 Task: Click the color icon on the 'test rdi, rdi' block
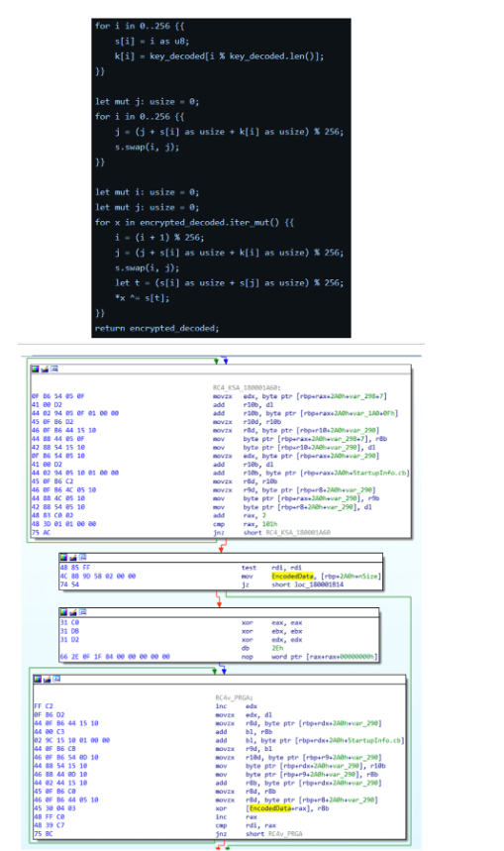pyautogui.click(x=63, y=558)
